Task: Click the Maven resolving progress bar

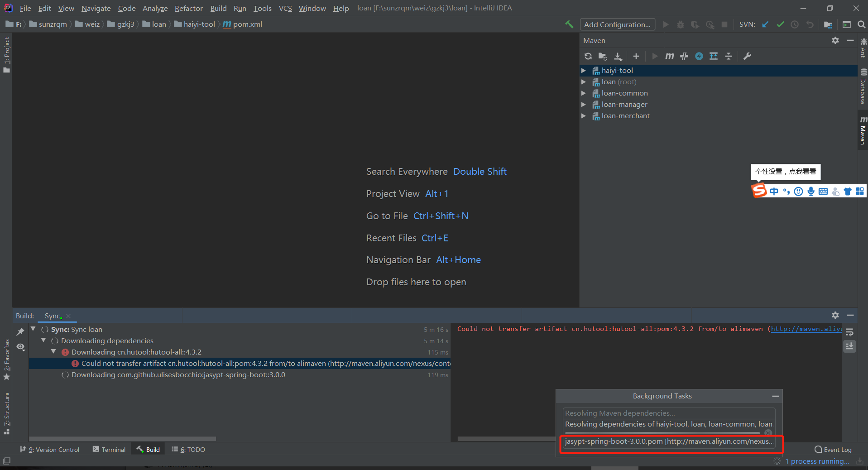Action: (x=662, y=433)
